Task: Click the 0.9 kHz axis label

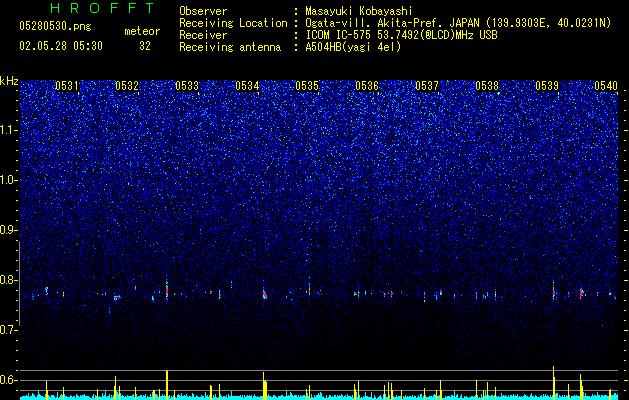Action: [x=9, y=230]
